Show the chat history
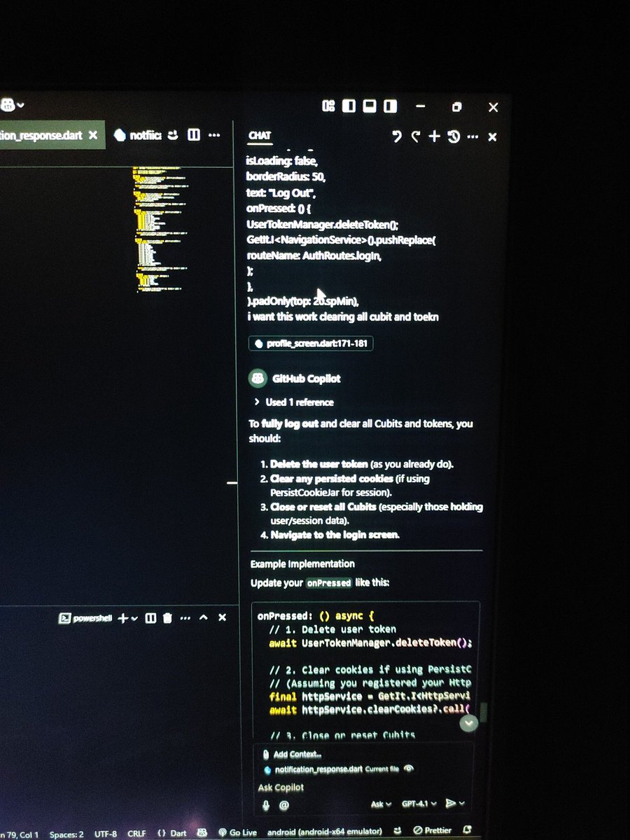Viewport: 630px width, 840px height. pyautogui.click(x=454, y=136)
